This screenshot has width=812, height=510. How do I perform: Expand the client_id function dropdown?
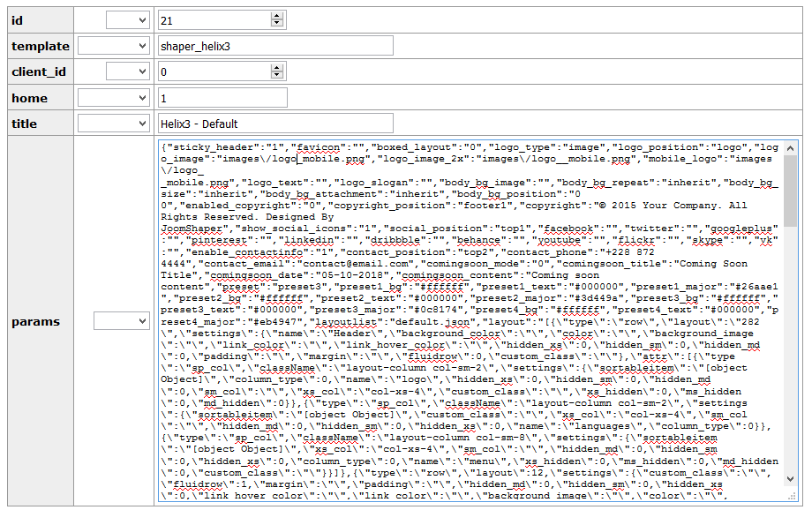tap(128, 71)
